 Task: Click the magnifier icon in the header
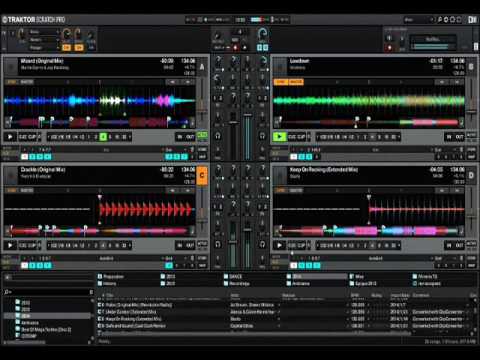[x=440, y=20]
